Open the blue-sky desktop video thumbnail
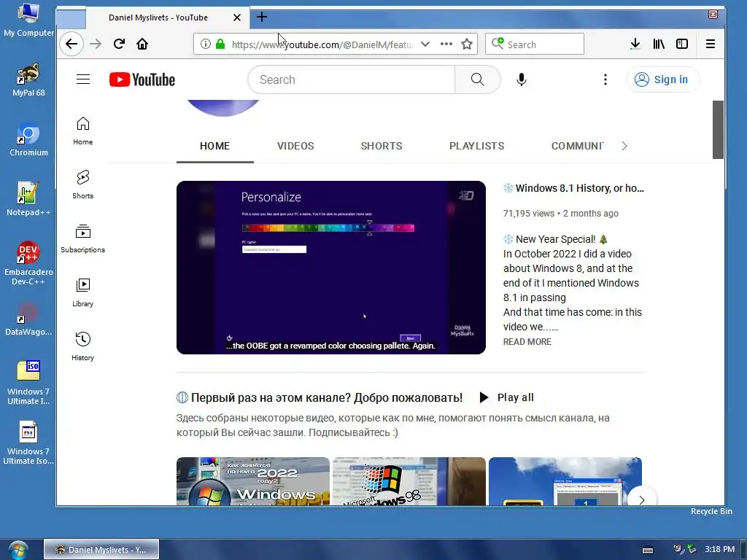This screenshot has width=747, height=560. point(565,481)
